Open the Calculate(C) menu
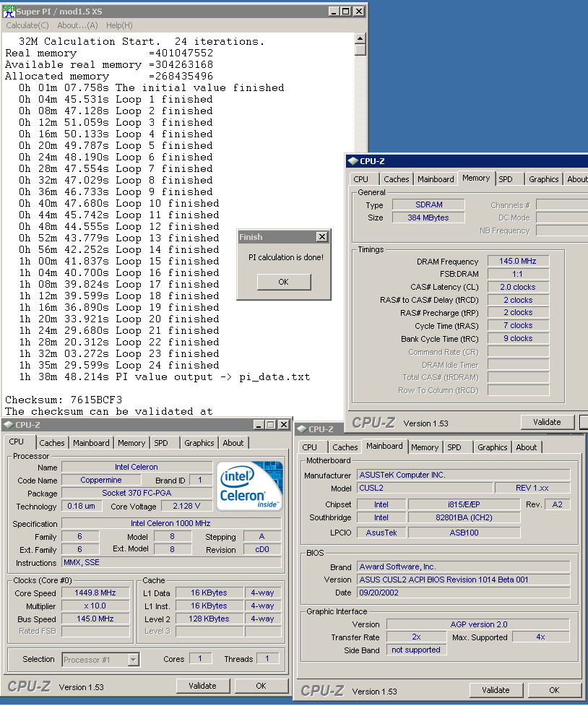The height and width of the screenshot is (706, 588). point(27,25)
